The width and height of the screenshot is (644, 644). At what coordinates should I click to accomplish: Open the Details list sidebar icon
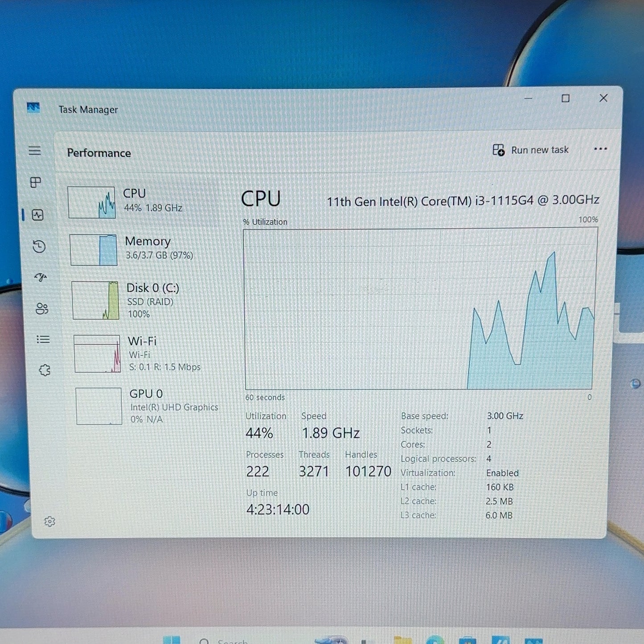(x=43, y=340)
